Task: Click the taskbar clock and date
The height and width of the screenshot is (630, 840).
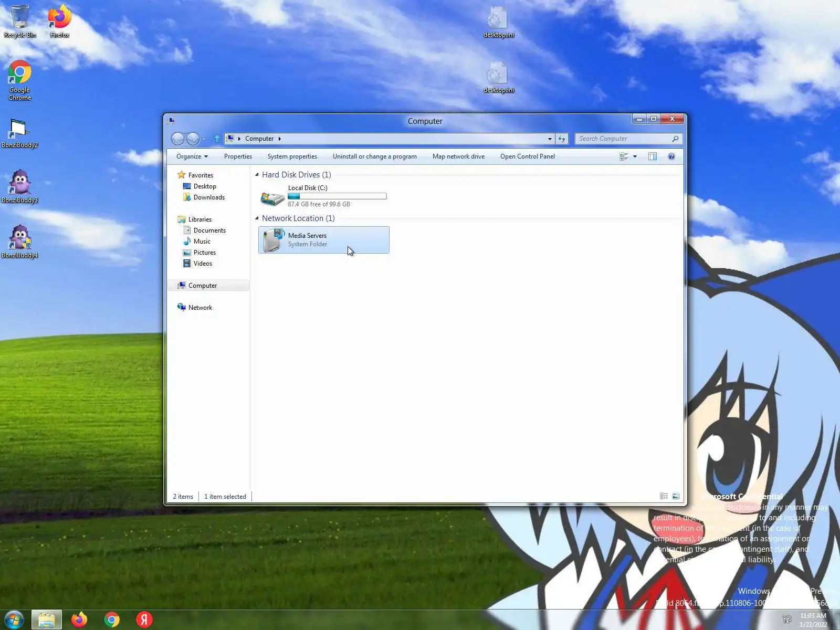Action: 813,620
